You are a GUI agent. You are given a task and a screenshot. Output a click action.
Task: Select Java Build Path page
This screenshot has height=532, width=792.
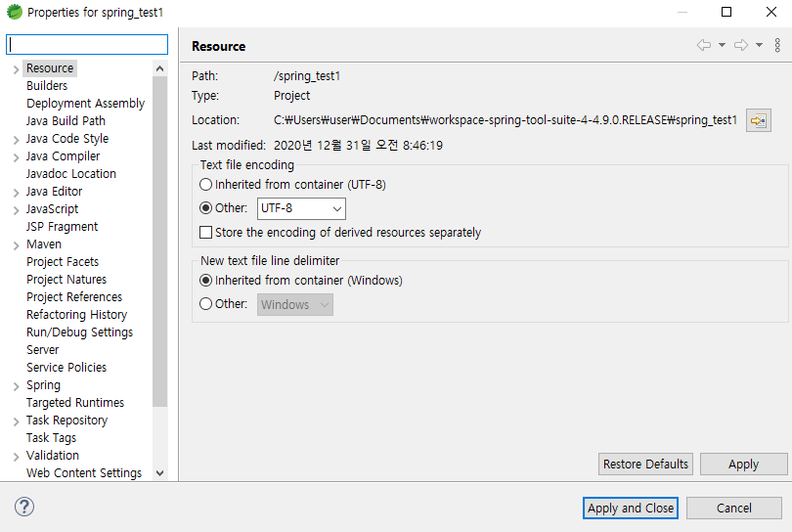pyautogui.click(x=66, y=120)
